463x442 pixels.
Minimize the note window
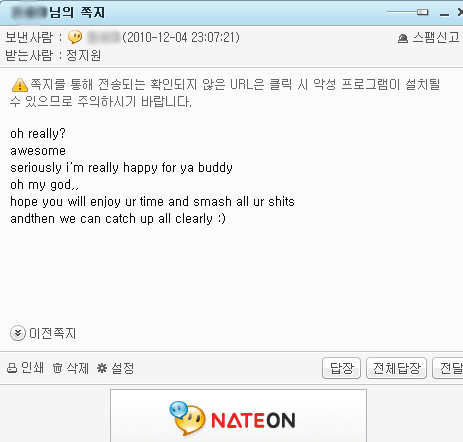coord(444,14)
